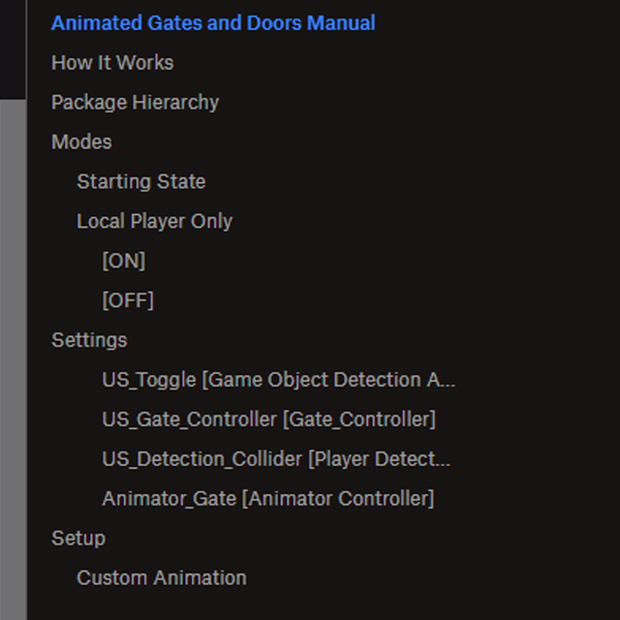Jump to the [ON] entry
Screen dimensions: 620x620
124,261
